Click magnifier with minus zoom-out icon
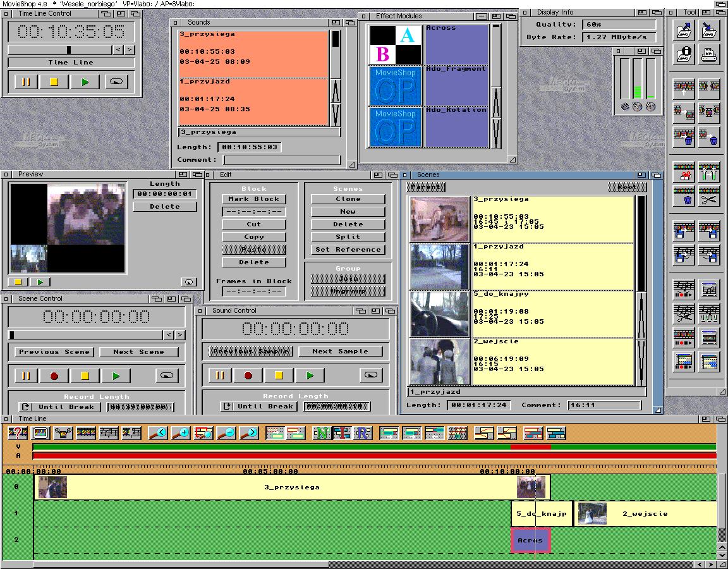The height and width of the screenshot is (569, 728). coord(227,433)
